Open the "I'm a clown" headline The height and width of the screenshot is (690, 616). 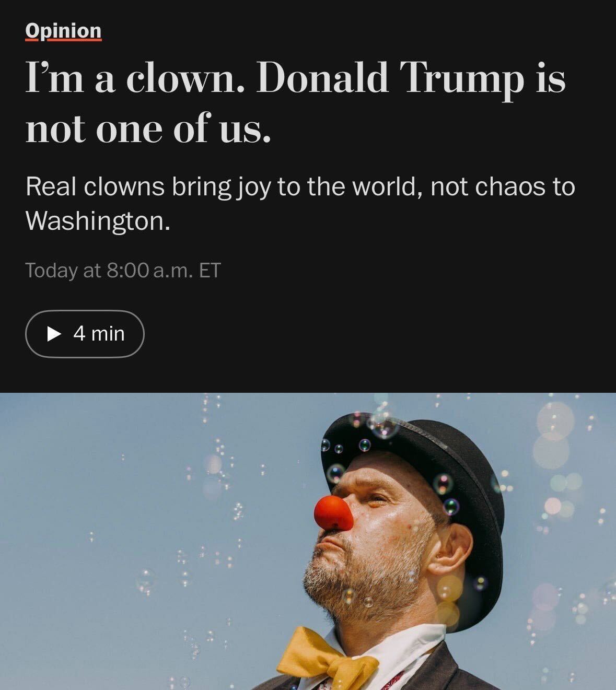point(295,102)
